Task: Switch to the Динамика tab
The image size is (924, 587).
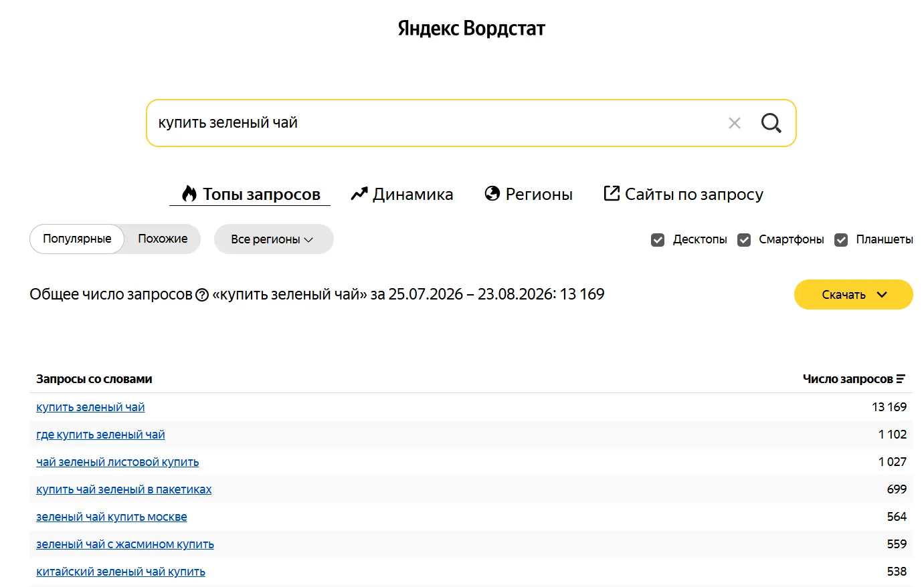Action: pyautogui.click(x=402, y=194)
